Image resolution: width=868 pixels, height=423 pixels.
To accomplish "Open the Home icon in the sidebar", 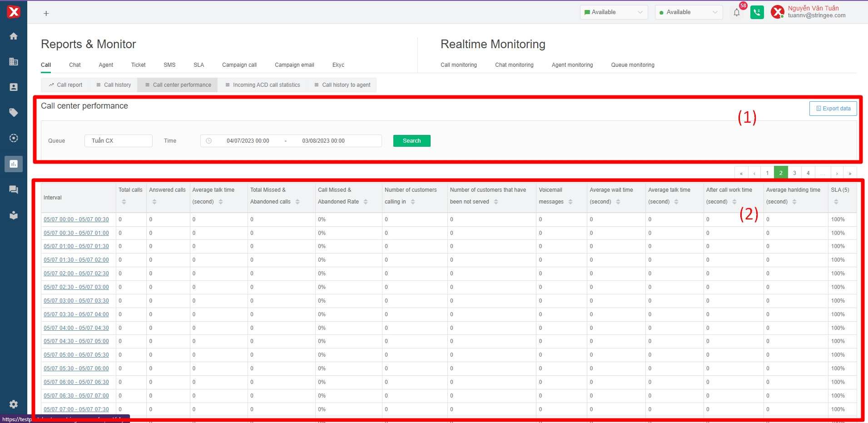I will pyautogui.click(x=14, y=36).
